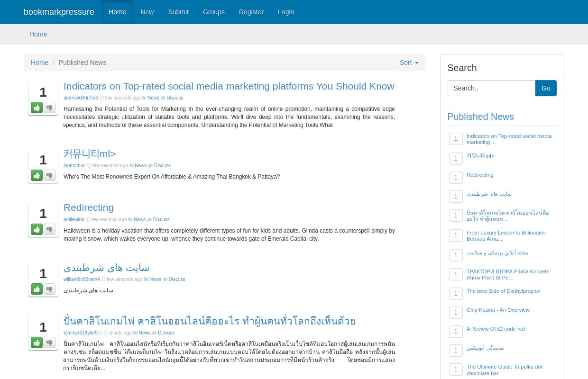Click inside the Search field
588x379 pixels.
tap(491, 88)
